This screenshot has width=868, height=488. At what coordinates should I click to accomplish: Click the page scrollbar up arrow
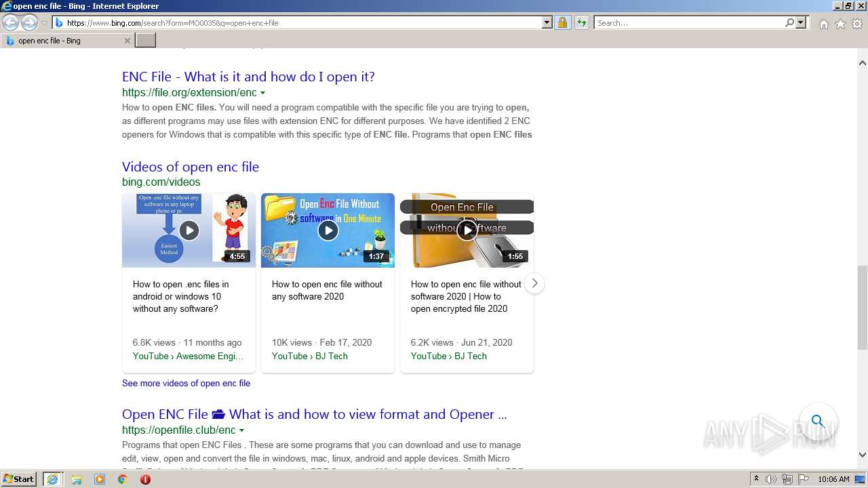pyautogui.click(x=863, y=63)
